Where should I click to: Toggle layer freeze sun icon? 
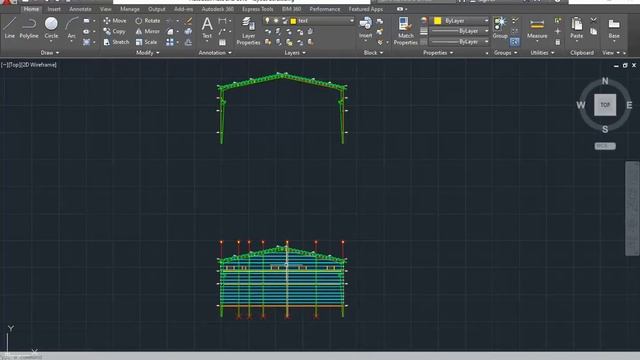276,20
